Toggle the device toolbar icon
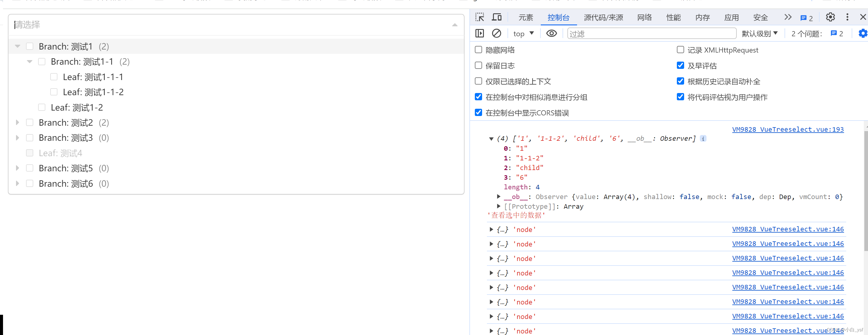The image size is (868, 335). tap(497, 17)
